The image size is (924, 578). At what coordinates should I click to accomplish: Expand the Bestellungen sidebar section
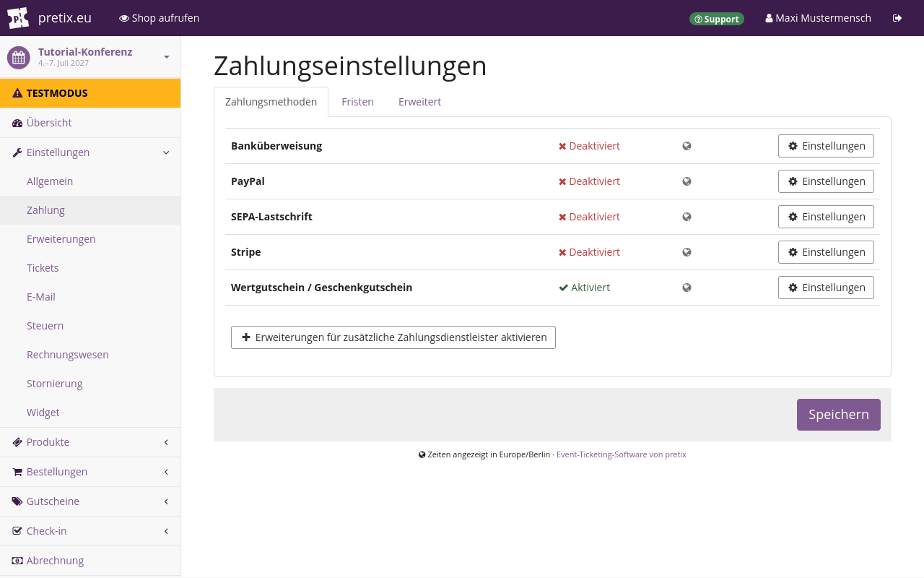[x=166, y=472]
